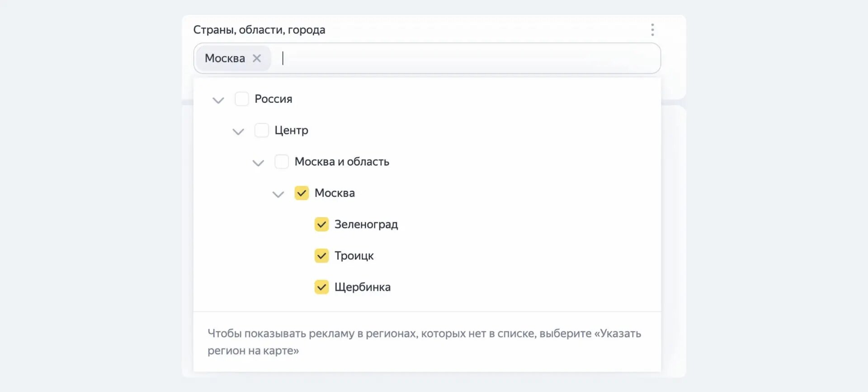
Task: Uncheck the Щербинка checkbox
Action: [321, 287]
